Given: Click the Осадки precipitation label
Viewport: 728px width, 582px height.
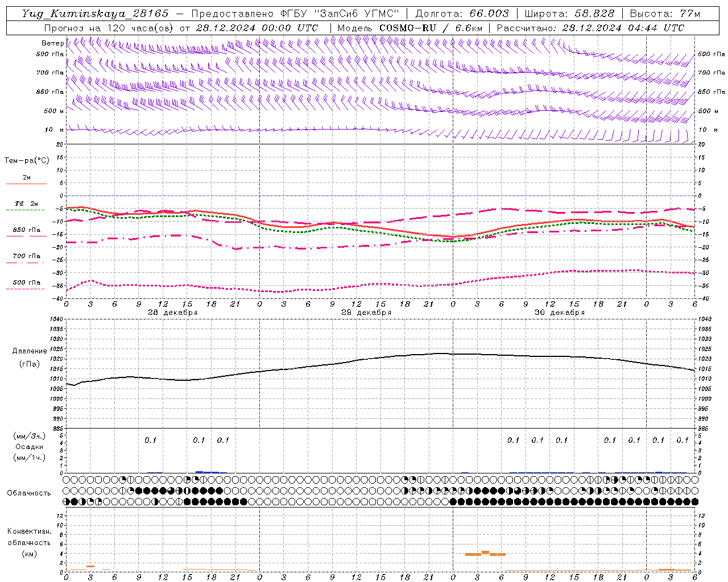Looking at the screenshot, I should click(x=30, y=447).
